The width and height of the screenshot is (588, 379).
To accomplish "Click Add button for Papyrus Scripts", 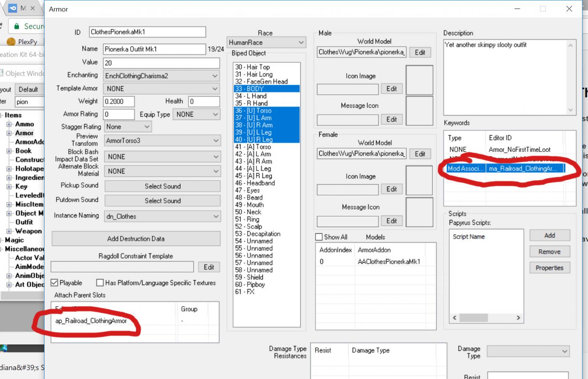I will click(549, 235).
